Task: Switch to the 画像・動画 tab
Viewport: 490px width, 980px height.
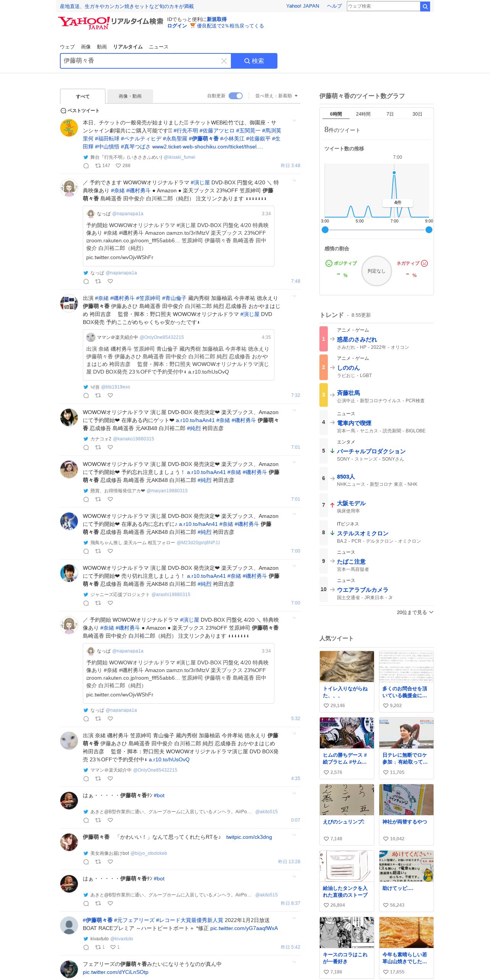Action: 130,96
